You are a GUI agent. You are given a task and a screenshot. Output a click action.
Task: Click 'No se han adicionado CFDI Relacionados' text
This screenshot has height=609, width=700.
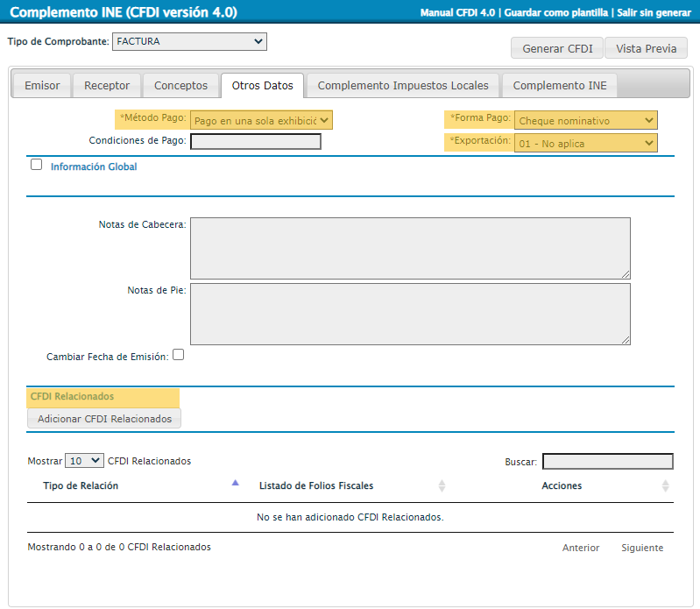350,517
